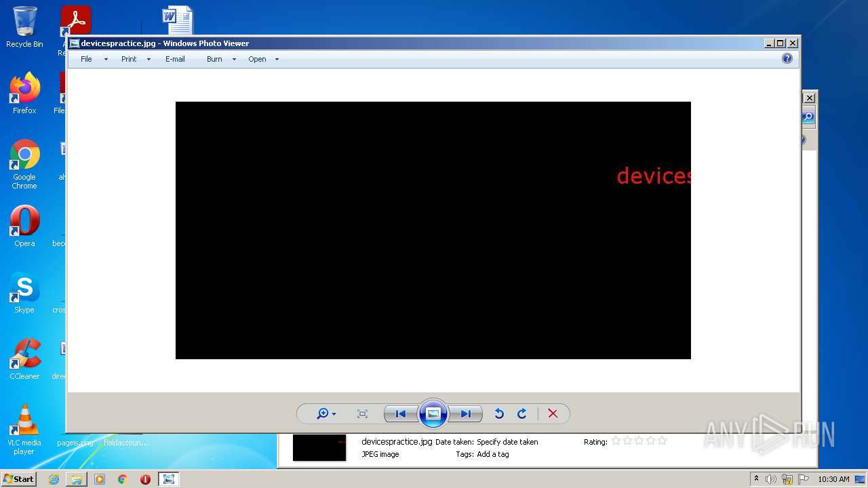Viewport: 868px width, 488px height.
Task: Delete the picture with the red X
Action: (x=553, y=413)
